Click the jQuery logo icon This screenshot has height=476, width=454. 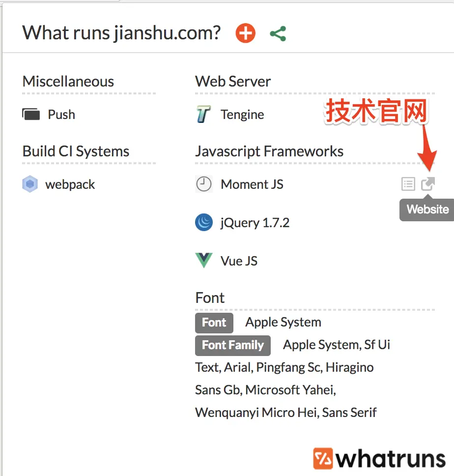[x=204, y=222]
